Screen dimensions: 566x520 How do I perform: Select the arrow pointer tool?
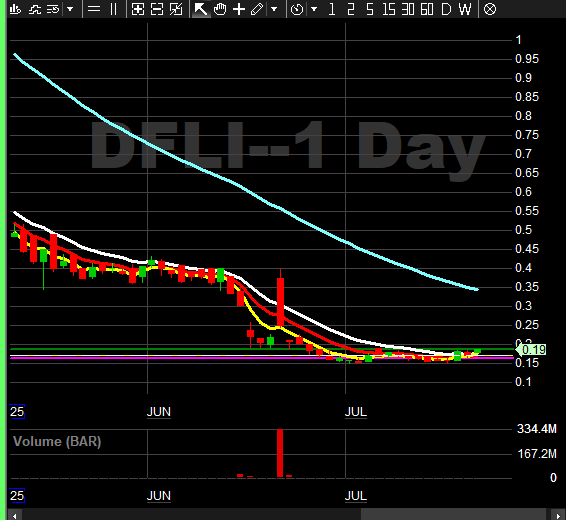tap(201, 9)
